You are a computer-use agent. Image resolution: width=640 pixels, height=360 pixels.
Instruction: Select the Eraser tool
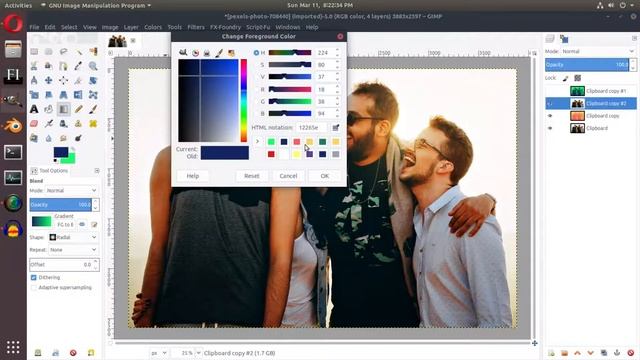(x=34, y=123)
